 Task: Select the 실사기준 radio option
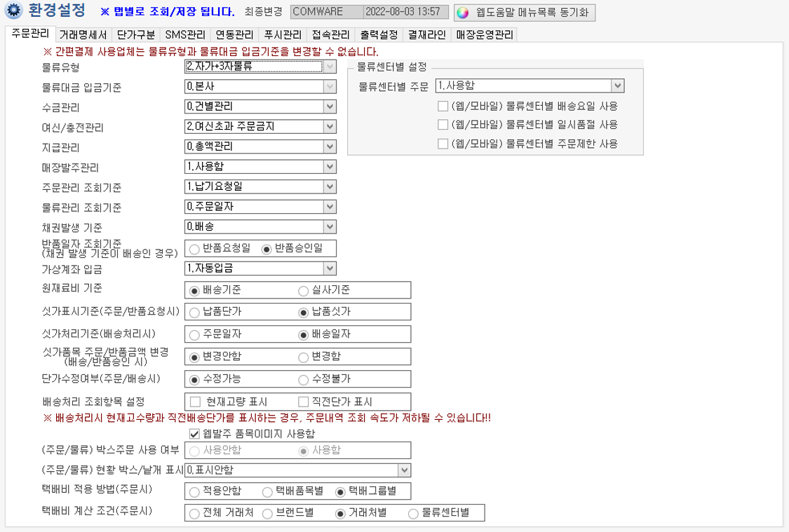click(x=303, y=291)
